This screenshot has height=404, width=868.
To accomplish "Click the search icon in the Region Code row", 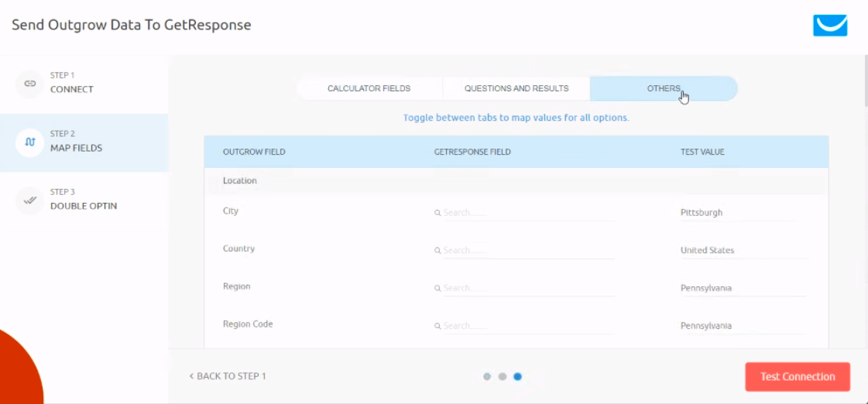I will (x=437, y=325).
